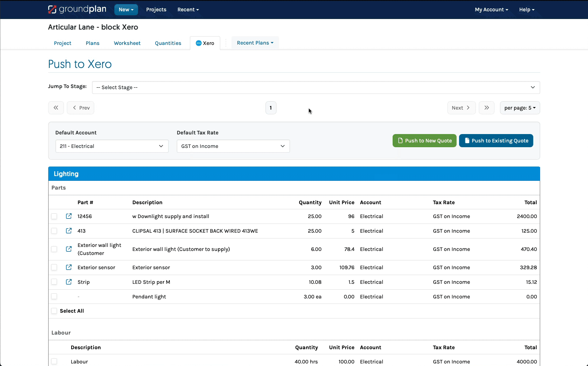The width and height of the screenshot is (588, 366).
Task: Enable the Select All checkbox
Action: [54, 310]
